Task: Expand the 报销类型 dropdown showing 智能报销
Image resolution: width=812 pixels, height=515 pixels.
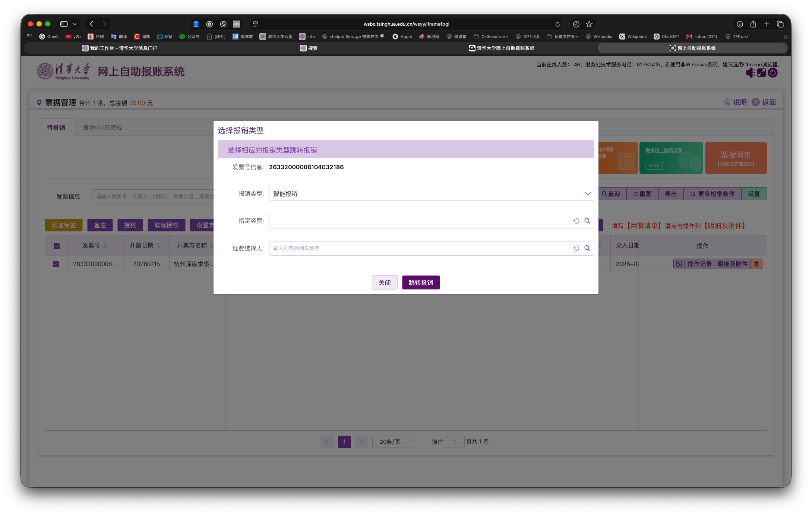Action: [432, 194]
